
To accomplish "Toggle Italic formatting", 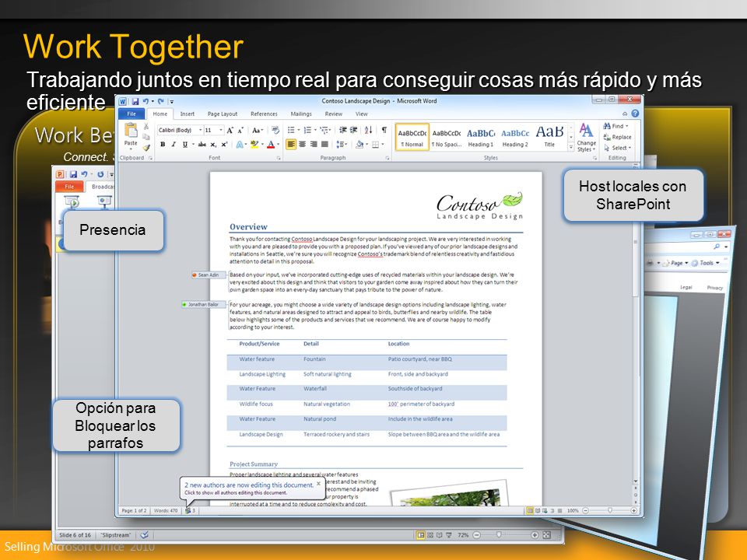I will point(174,145).
